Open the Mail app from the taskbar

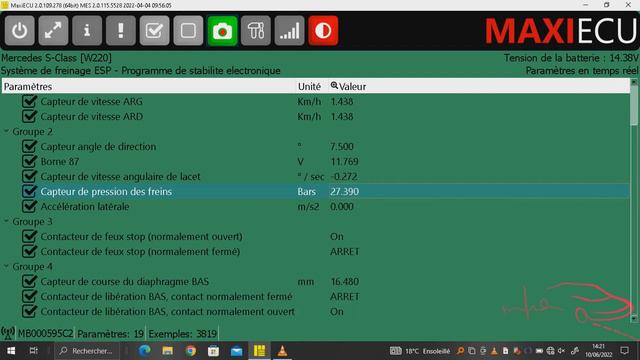click(x=236, y=351)
